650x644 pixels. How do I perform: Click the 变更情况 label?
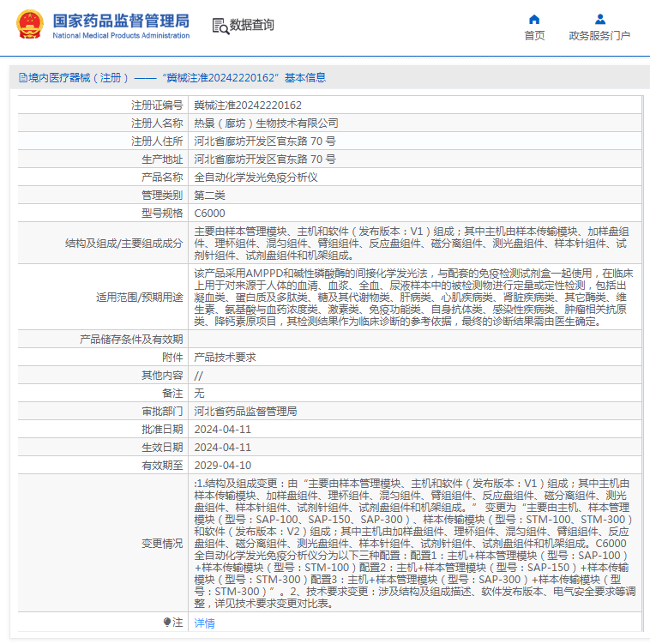click(162, 544)
